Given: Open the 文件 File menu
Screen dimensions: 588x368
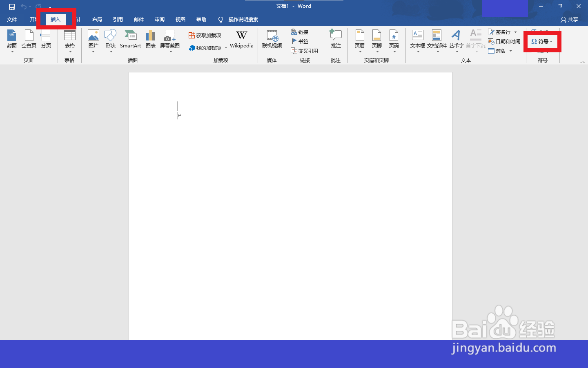Looking at the screenshot, I should (12, 20).
